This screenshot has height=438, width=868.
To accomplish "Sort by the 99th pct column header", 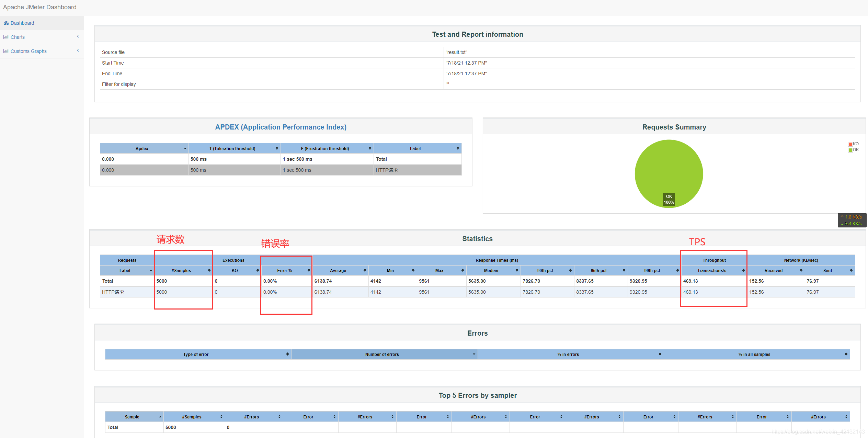I will click(x=652, y=271).
